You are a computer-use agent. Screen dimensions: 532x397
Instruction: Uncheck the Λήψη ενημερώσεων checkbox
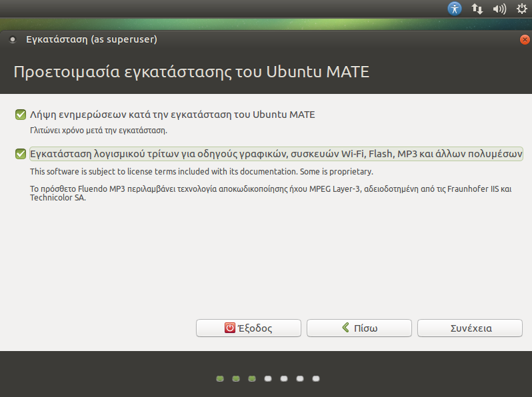pos(21,115)
